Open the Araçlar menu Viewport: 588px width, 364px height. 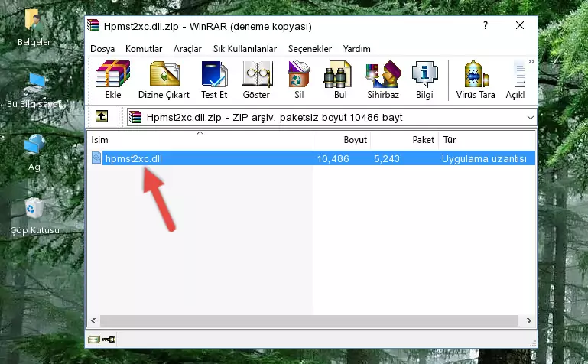[x=187, y=49]
